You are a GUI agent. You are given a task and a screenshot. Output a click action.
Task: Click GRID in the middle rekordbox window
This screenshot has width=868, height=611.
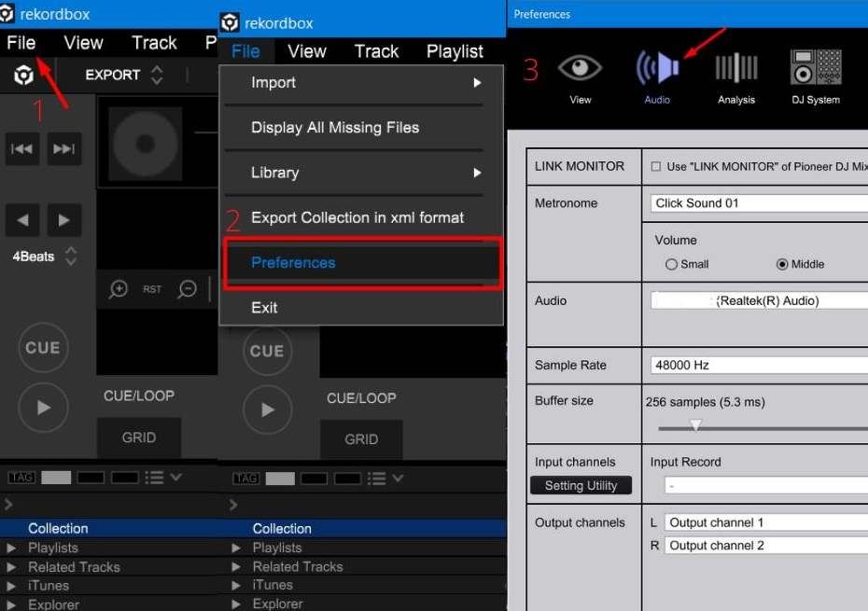tap(361, 439)
